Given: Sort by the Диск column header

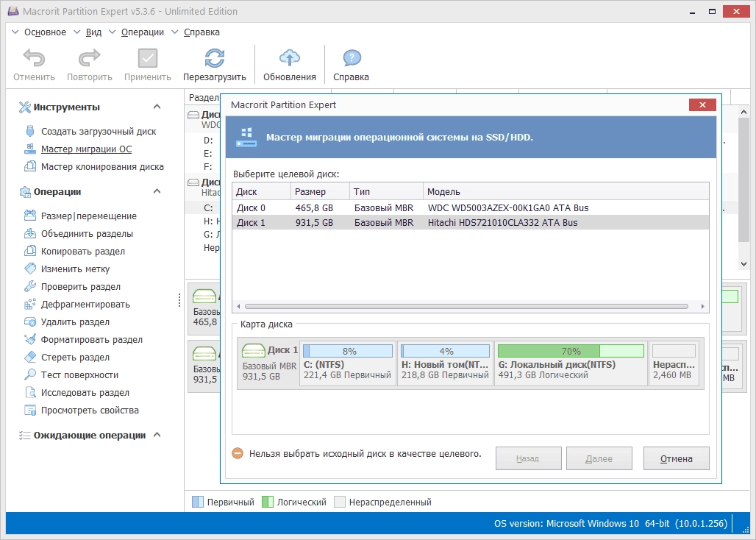Looking at the screenshot, I should 262,191.
